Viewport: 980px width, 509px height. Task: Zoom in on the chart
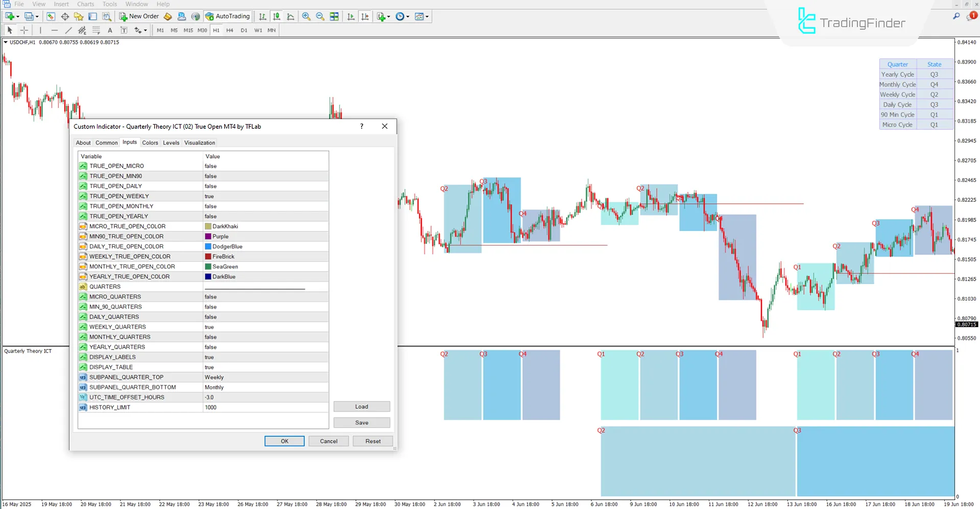(x=306, y=16)
